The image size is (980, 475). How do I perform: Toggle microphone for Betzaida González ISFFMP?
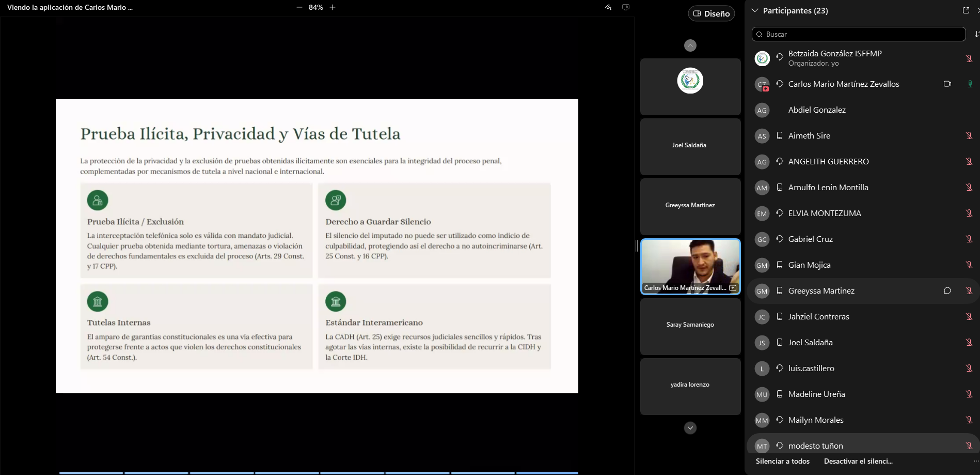pyautogui.click(x=969, y=58)
